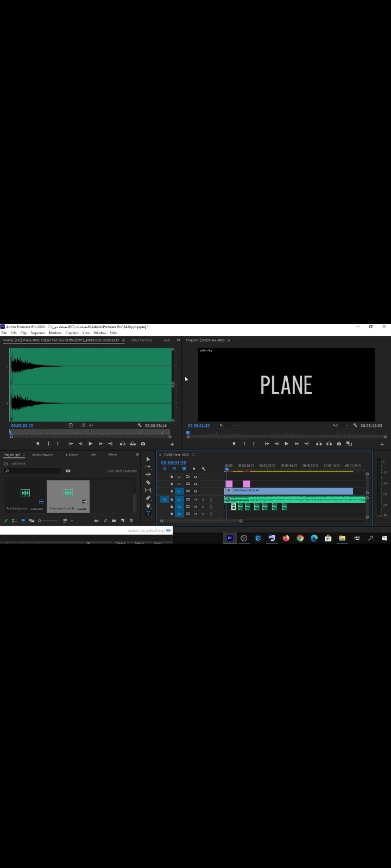Click Insert button in Source monitor
This screenshot has width=391, height=868.
pyautogui.click(x=123, y=444)
